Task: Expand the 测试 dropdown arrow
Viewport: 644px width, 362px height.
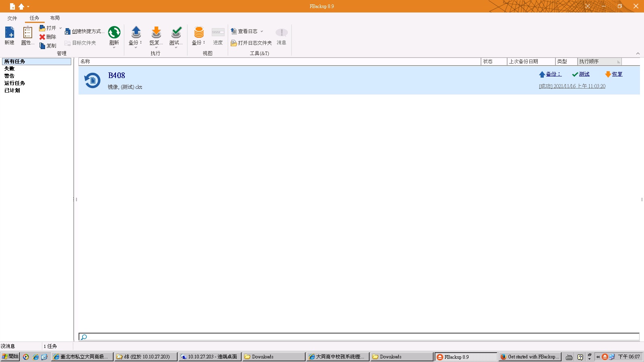Action: [176, 48]
